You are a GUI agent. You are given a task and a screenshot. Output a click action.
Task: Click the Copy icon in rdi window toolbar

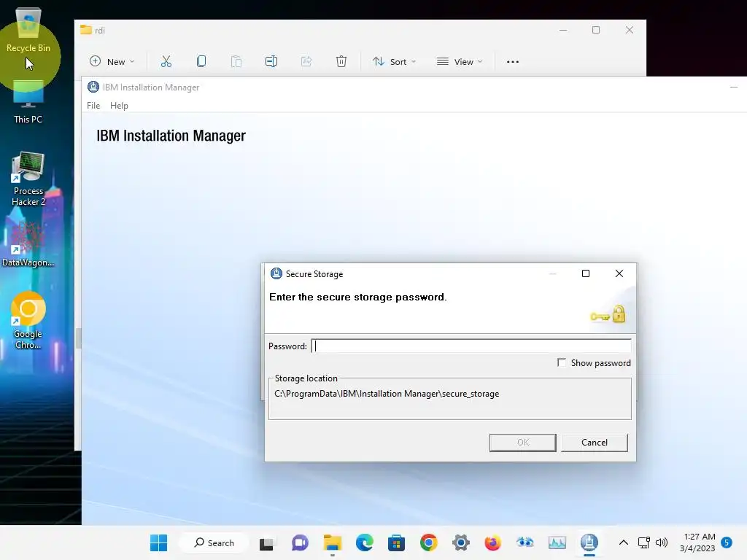point(201,61)
